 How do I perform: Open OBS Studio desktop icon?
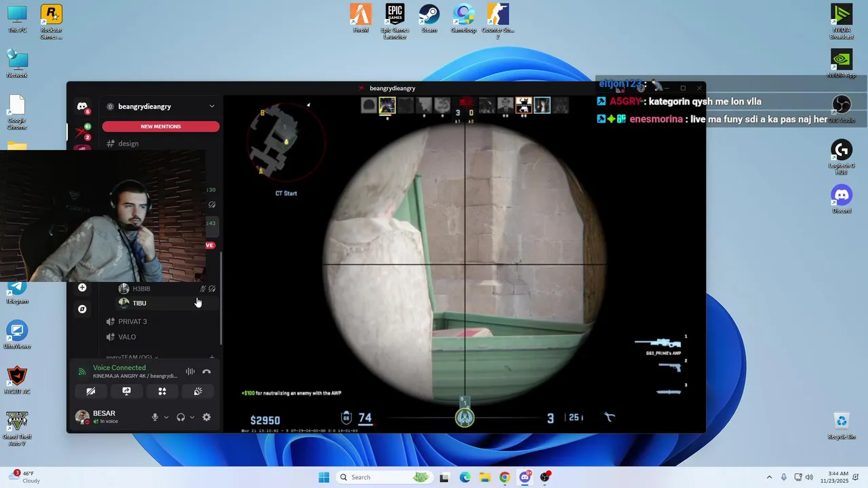tap(842, 108)
